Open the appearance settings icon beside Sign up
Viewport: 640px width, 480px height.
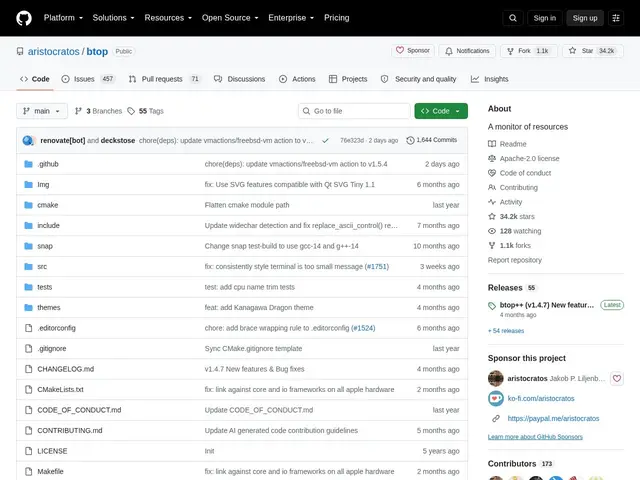[616, 18]
